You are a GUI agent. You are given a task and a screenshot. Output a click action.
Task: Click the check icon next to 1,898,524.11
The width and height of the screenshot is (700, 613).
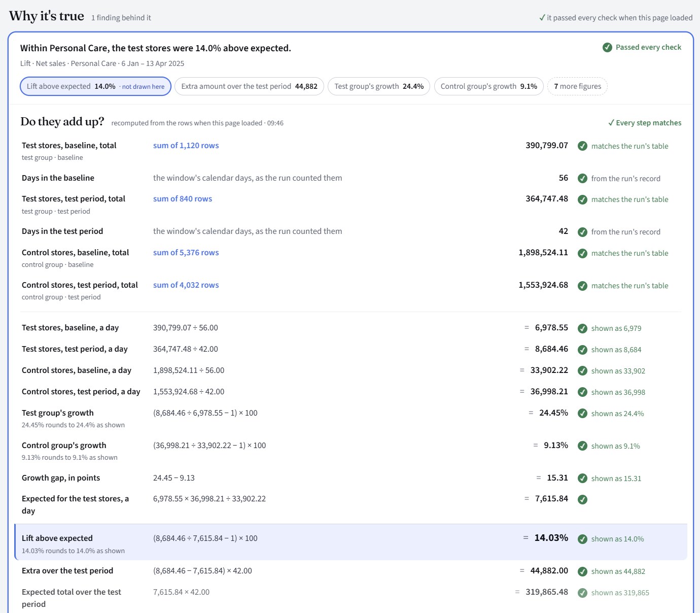coord(583,253)
